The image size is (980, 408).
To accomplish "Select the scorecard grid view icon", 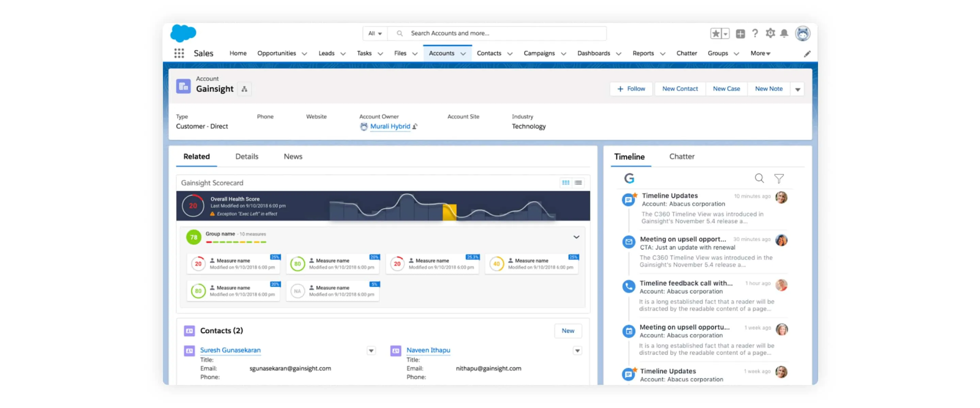I will coord(566,183).
